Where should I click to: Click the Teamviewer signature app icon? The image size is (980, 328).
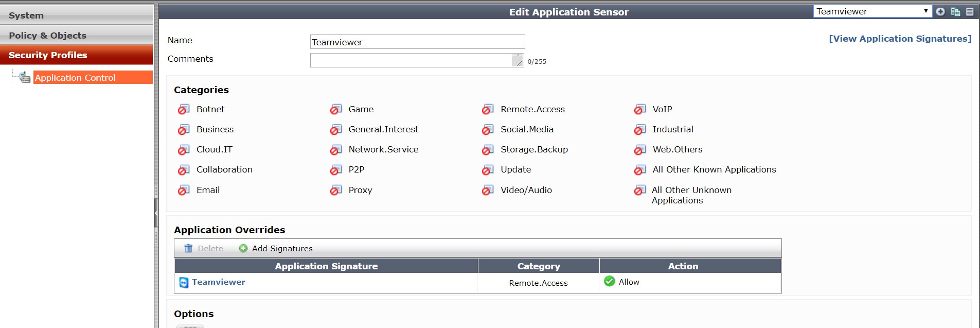pyautogui.click(x=184, y=282)
